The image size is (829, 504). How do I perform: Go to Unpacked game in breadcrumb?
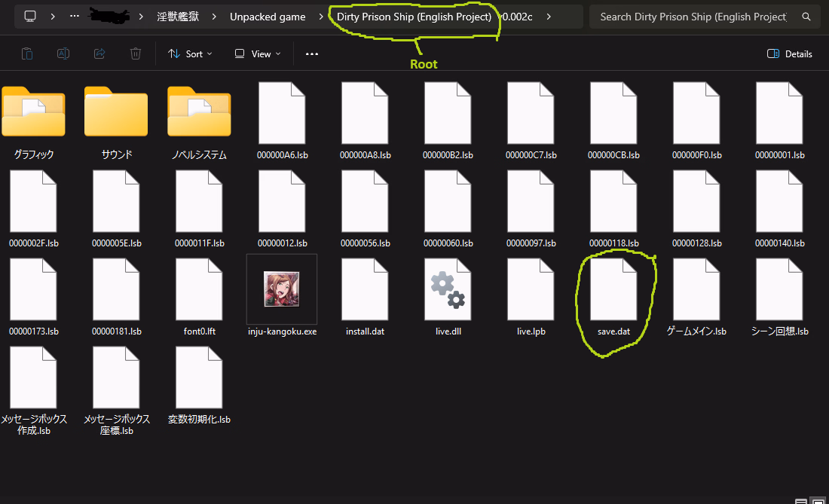[268, 17]
